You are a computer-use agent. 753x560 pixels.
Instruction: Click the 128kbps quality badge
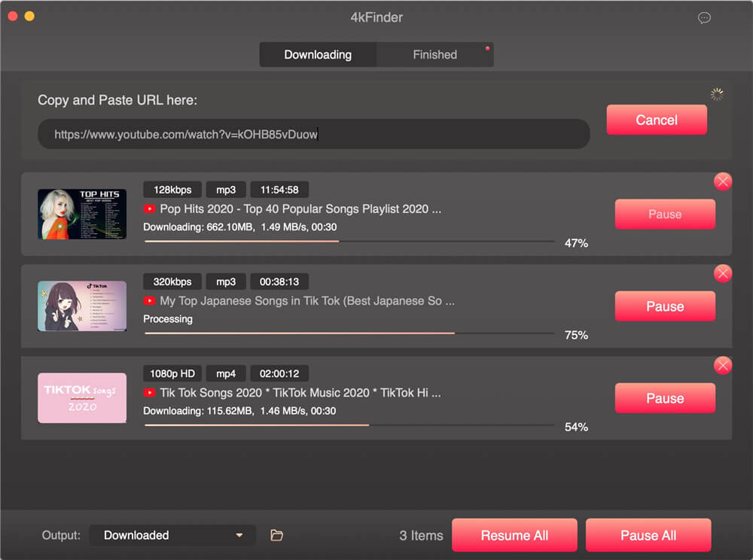click(x=172, y=189)
